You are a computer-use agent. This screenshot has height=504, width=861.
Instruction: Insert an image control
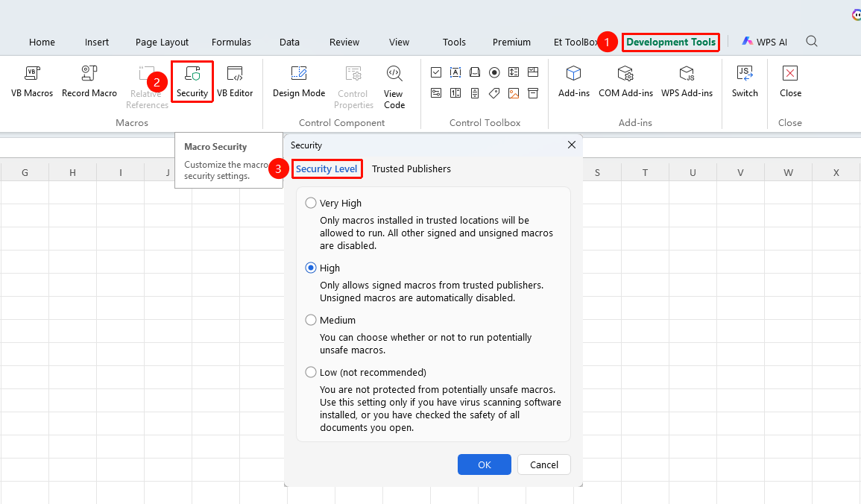pos(514,92)
